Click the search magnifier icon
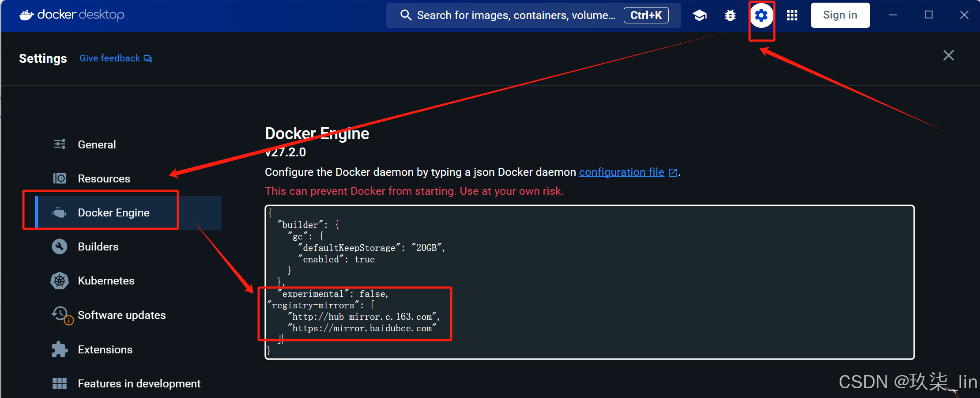980x398 pixels. 406,15
